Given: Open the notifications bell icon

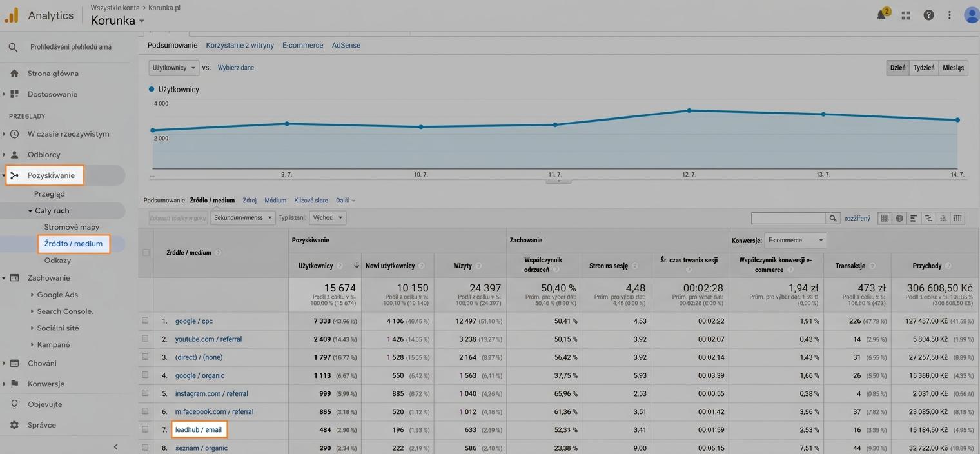Looking at the screenshot, I should pos(881,15).
